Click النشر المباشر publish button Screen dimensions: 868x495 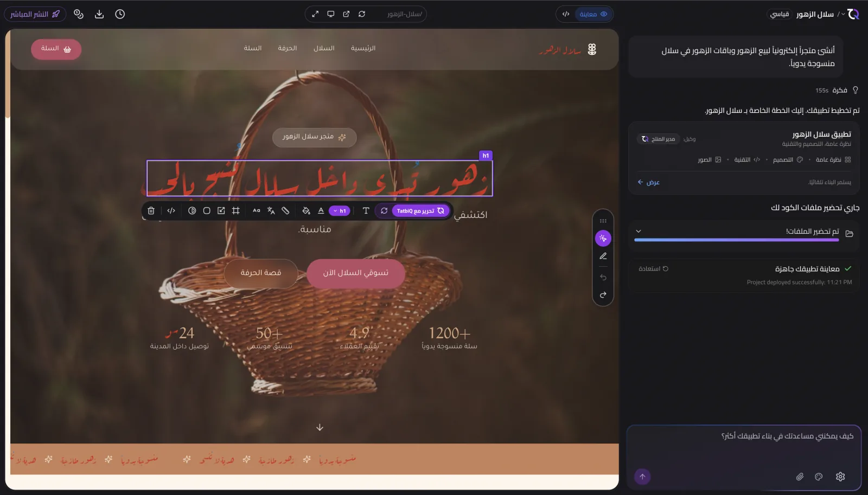(x=35, y=14)
